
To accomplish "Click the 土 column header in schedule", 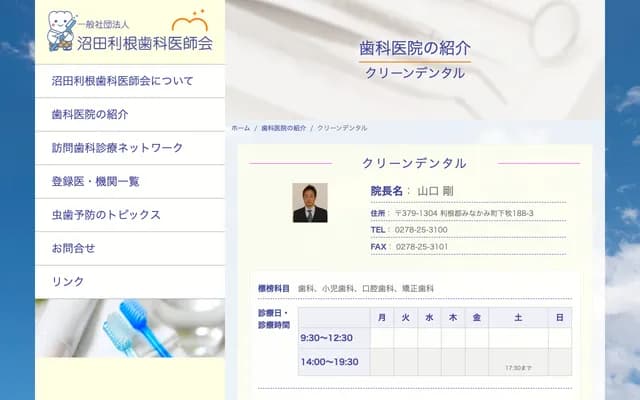I will tap(518, 317).
